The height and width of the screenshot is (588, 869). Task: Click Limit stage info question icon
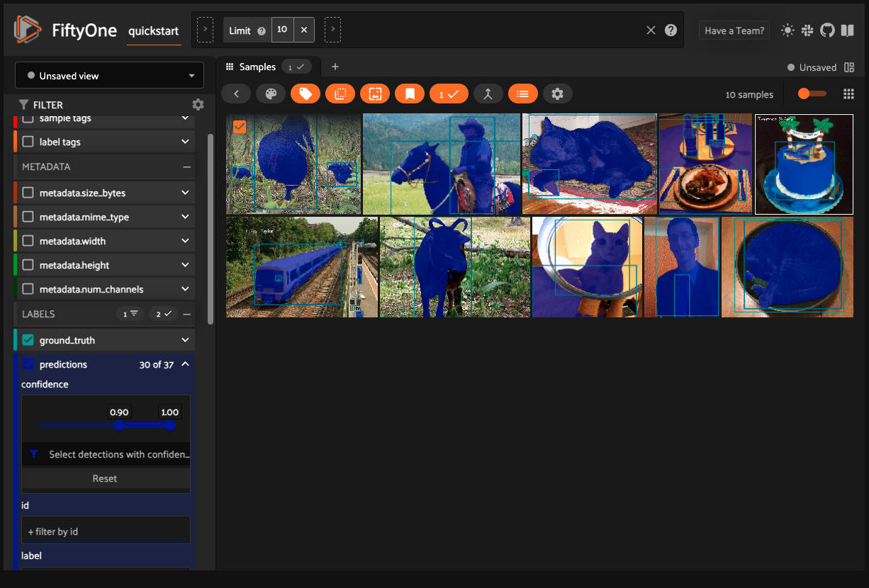pyautogui.click(x=262, y=31)
